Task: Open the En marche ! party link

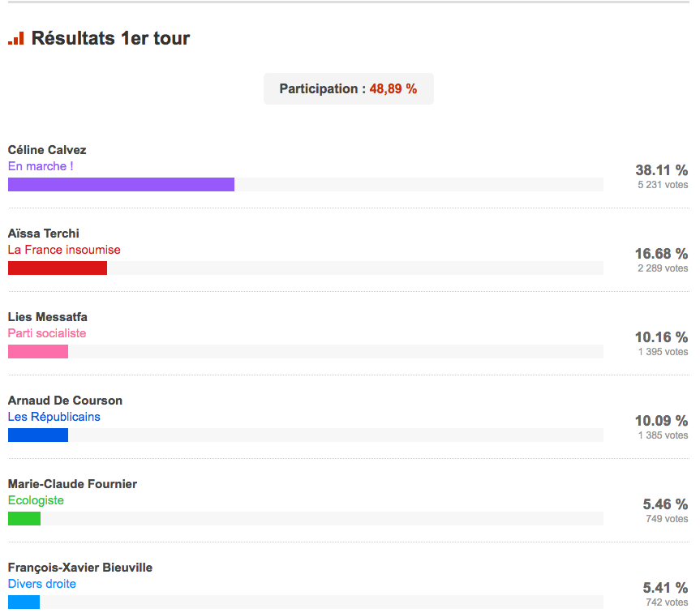Action: pos(41,166)
